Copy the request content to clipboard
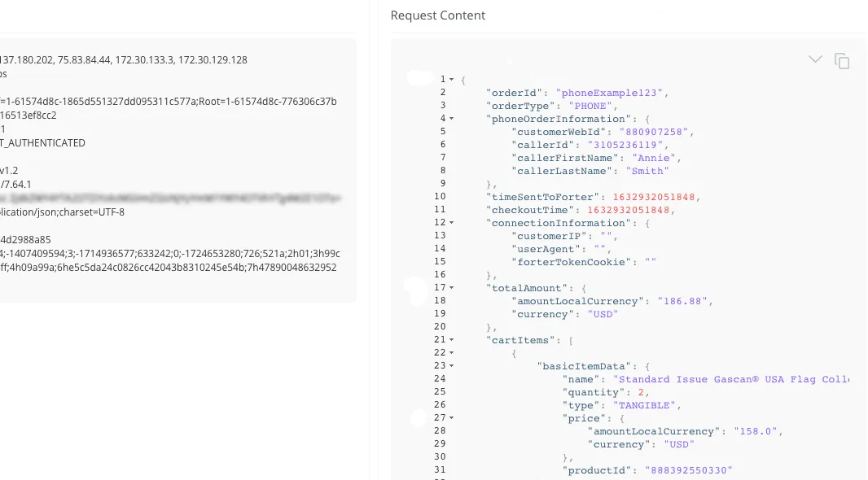 pyautogui.click(x=842, y=61)
